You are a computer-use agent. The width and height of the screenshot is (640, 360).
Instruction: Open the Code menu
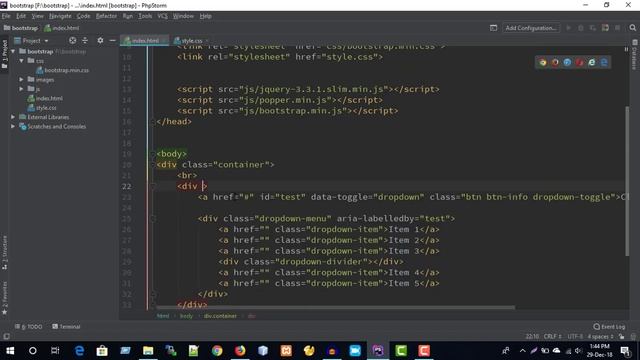click(x=83, y=16)
